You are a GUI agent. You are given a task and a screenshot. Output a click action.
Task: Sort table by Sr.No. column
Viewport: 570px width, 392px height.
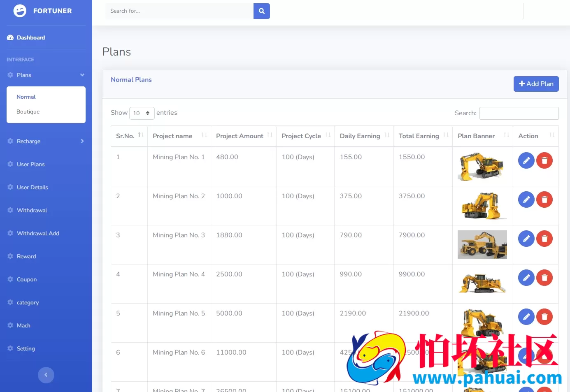coord(129,136)
